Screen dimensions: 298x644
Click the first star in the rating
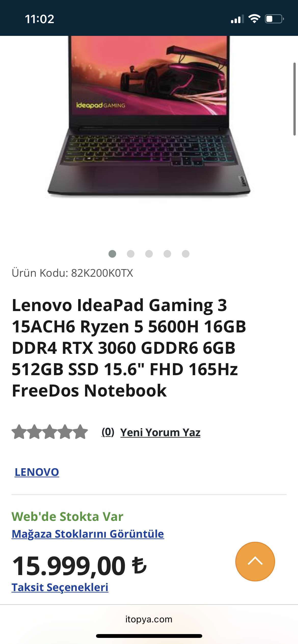click(x=19, y=432)
